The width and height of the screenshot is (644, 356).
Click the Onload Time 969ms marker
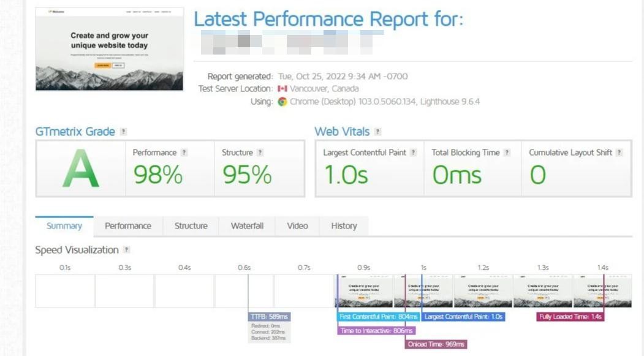click(x=436, y=344)
